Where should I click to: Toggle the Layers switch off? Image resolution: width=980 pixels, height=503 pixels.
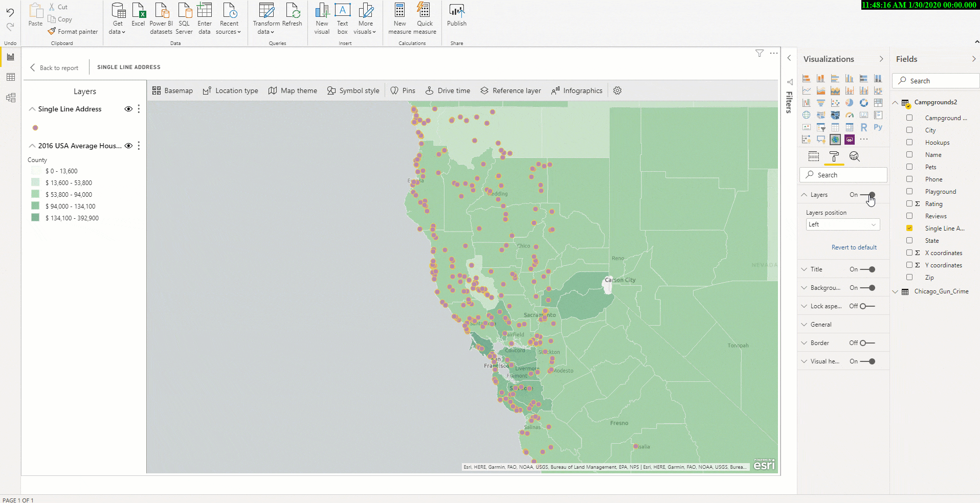(868, 195)
